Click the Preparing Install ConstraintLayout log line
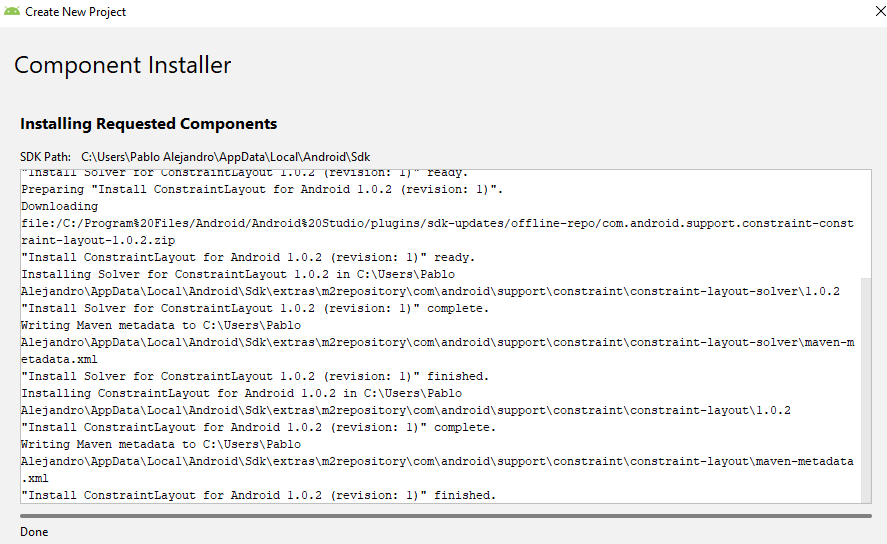This screenshot has height=544, width=887. point(262,189)
